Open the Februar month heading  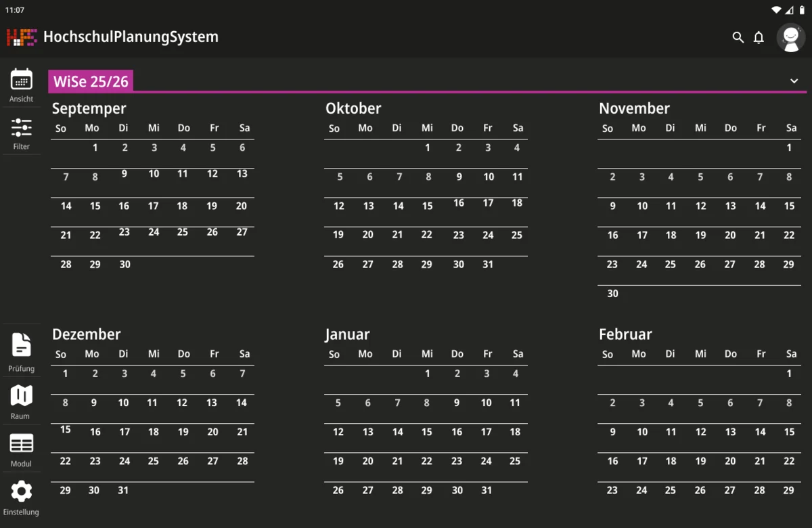tap(625, 334)
